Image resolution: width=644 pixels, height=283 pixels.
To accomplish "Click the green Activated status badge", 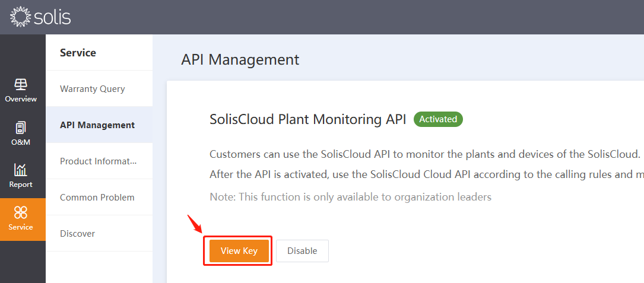I will (438, 119).
